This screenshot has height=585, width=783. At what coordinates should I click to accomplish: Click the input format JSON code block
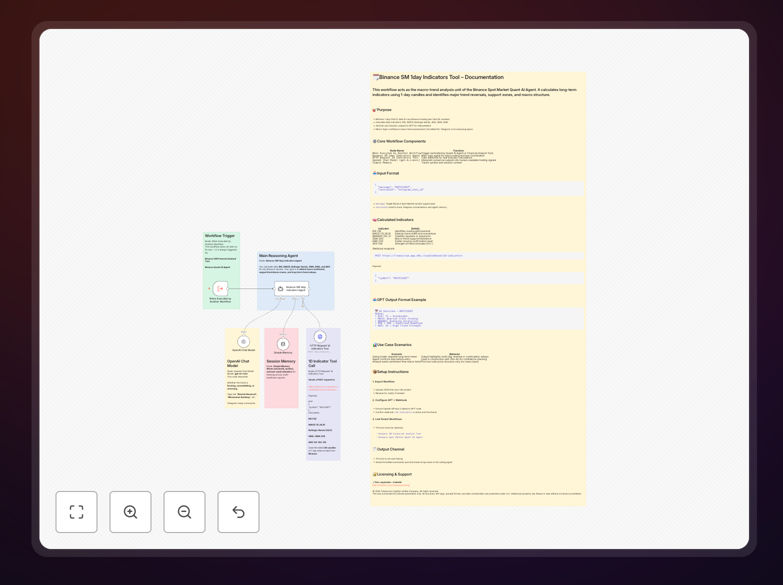click(x=478, y=188)
